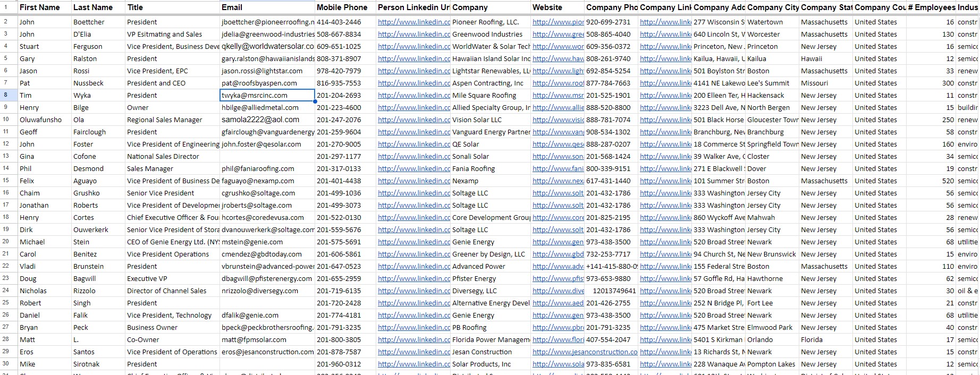Screen dimensions: 980x375
Task: Click Closter city cell
Action: click(x=772, y=156)
